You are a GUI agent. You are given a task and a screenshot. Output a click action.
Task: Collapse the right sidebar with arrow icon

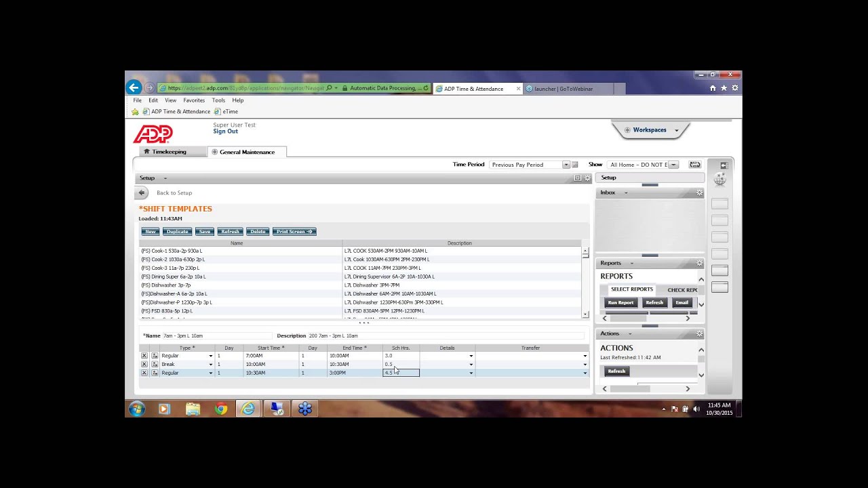pyautogui.click(x=724, y=165)
